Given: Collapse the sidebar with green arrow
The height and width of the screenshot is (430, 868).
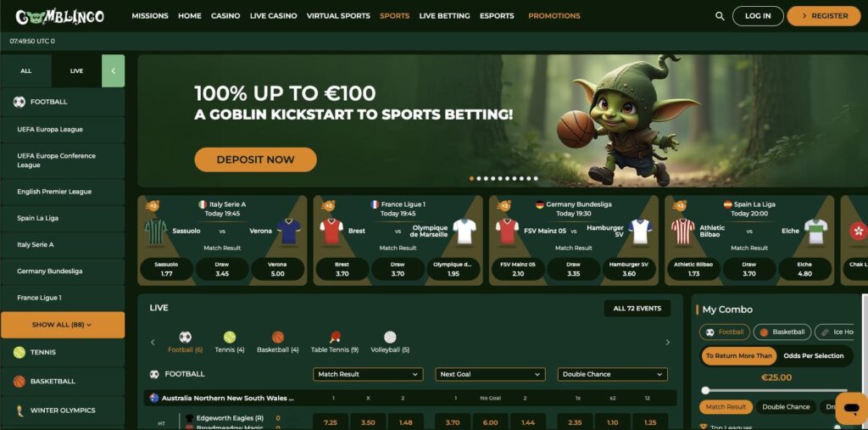Looking at the screenshot, I should click(113, 71).
